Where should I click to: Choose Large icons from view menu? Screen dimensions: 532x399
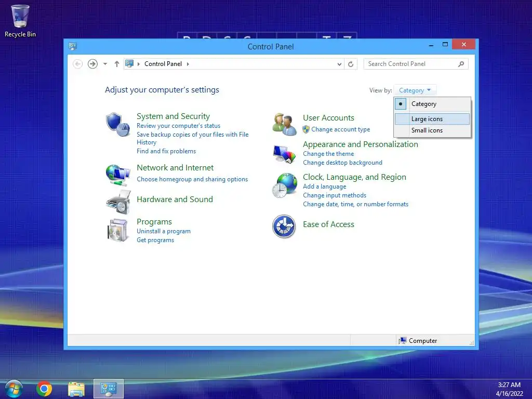(432, 119)
